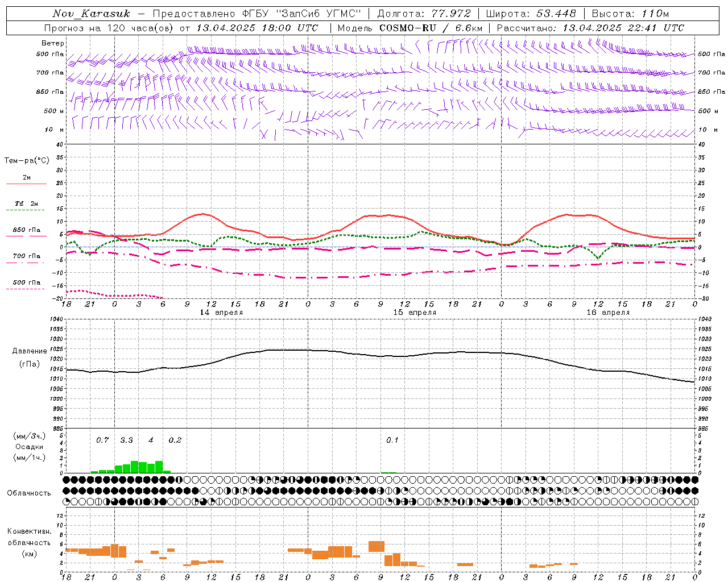Click the Облачность cloud cover label

[29, 493]
